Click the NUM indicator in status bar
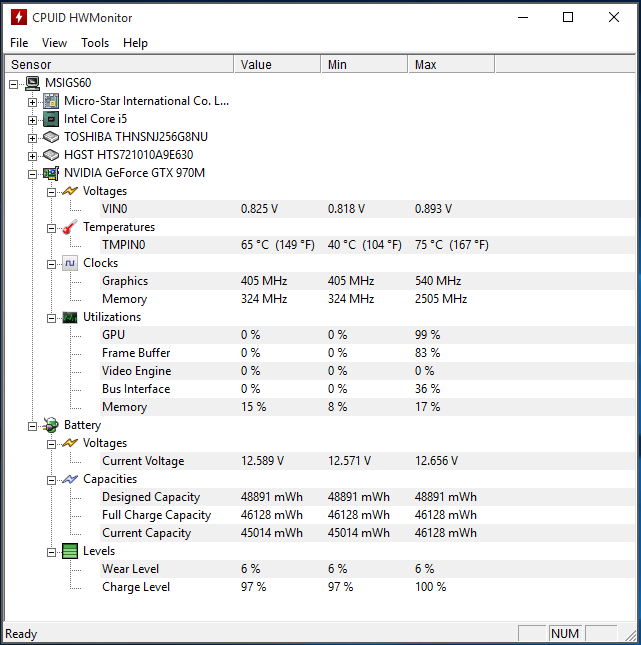 coord(565,633)
